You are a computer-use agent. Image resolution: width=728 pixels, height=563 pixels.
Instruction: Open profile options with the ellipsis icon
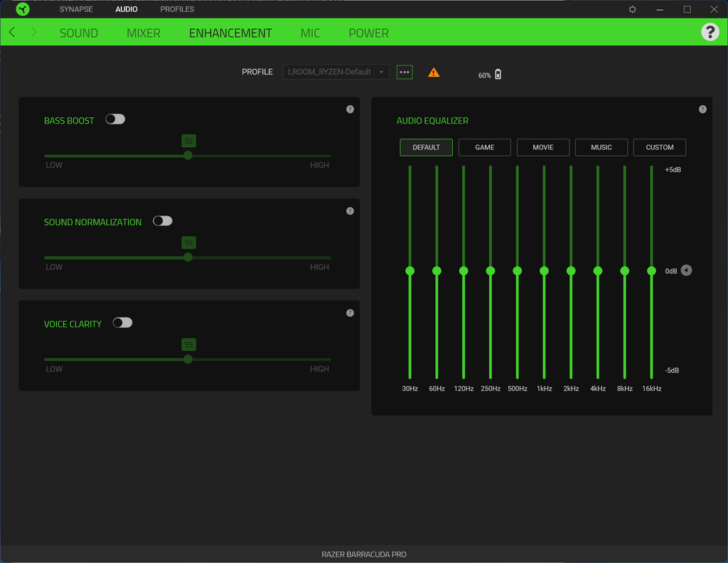click(x=405, y=72)
